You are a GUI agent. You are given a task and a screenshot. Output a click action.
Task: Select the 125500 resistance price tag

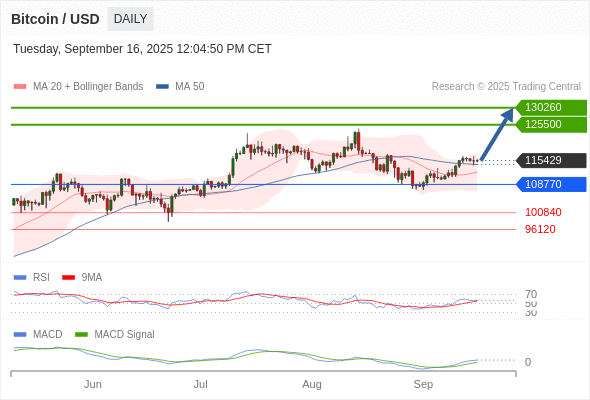pyautogui.click(x=551, y=125)
